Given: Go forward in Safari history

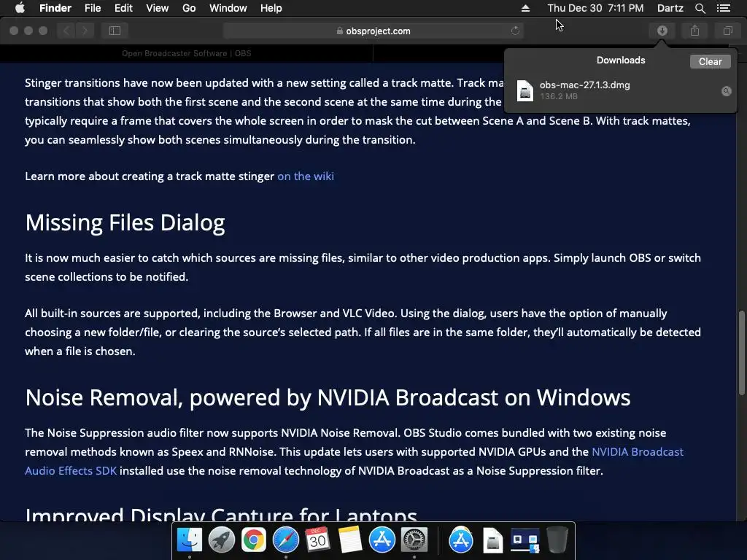Looking at the screenshot, I should pyautogui.click(x=85, y=31).
